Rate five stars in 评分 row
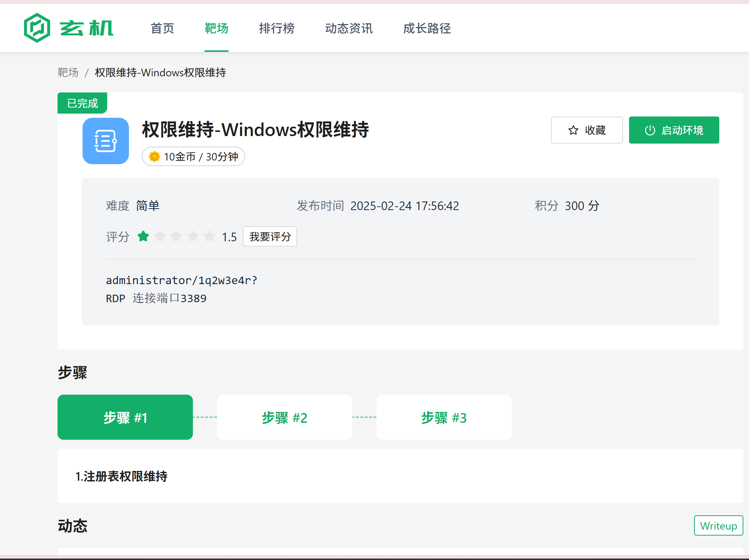The image size is (749, 560). (209, 236)
